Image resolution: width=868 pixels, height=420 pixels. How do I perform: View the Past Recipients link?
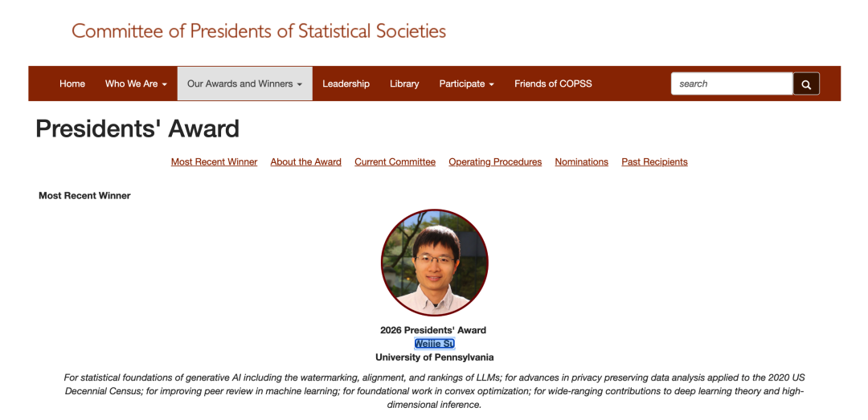[654, 162]
